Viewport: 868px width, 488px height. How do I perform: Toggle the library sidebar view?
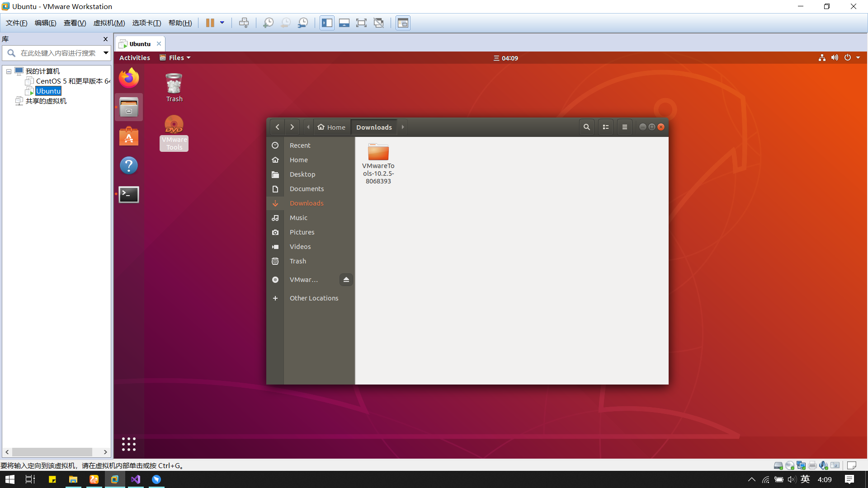pos(327,23)
